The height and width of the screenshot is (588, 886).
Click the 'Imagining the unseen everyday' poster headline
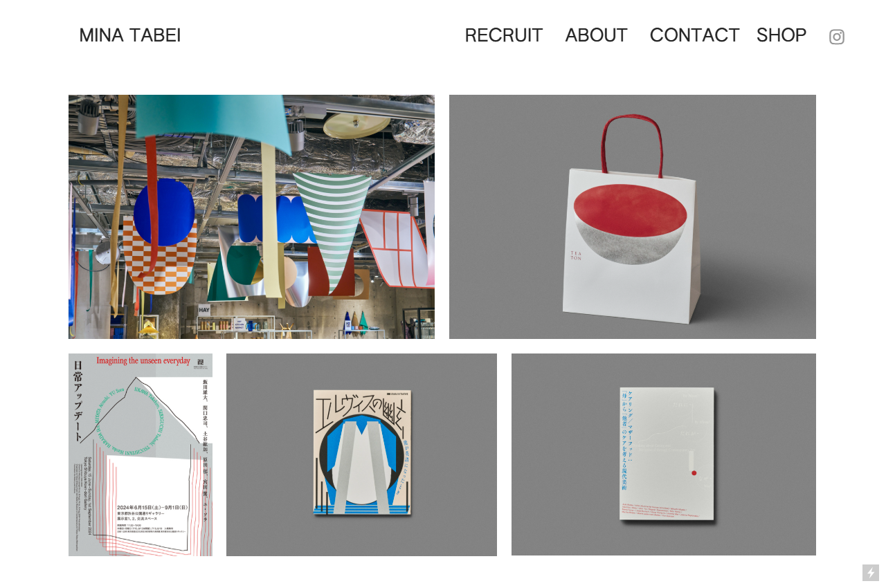(x=143, y=360)
